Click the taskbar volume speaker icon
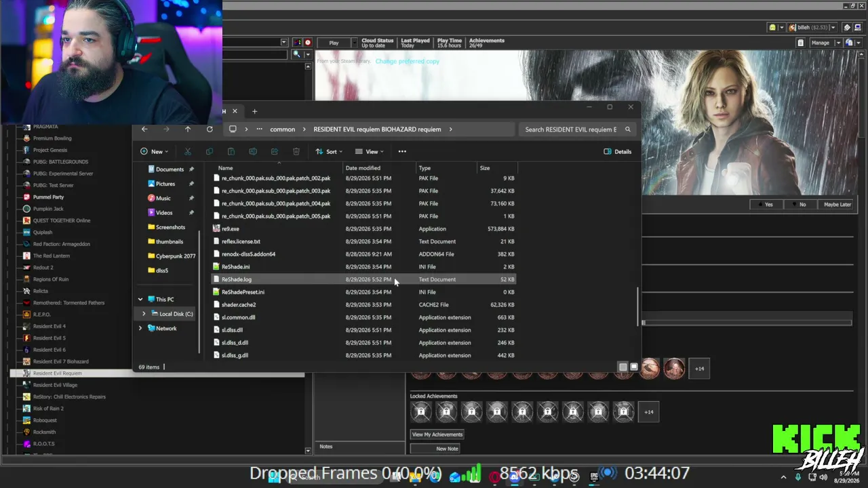The width and height of the screenshot is (868, 488). [x=823, y=477]
